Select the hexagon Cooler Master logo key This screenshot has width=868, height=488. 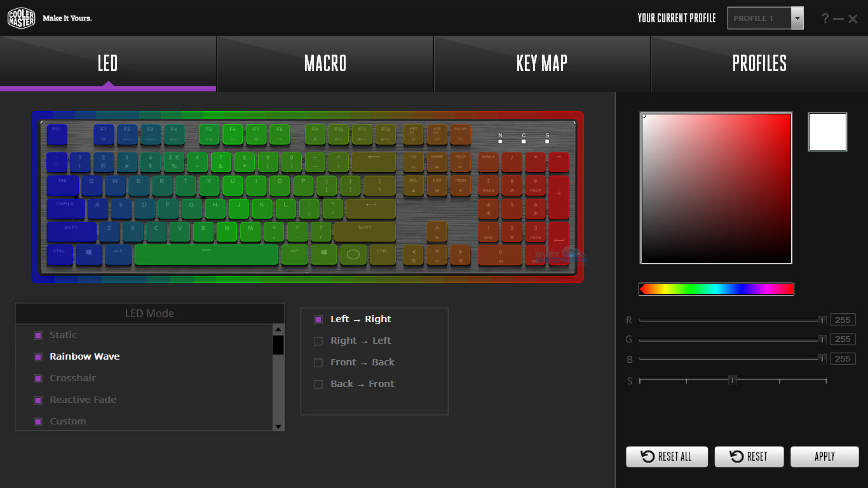tap(353, 254)
